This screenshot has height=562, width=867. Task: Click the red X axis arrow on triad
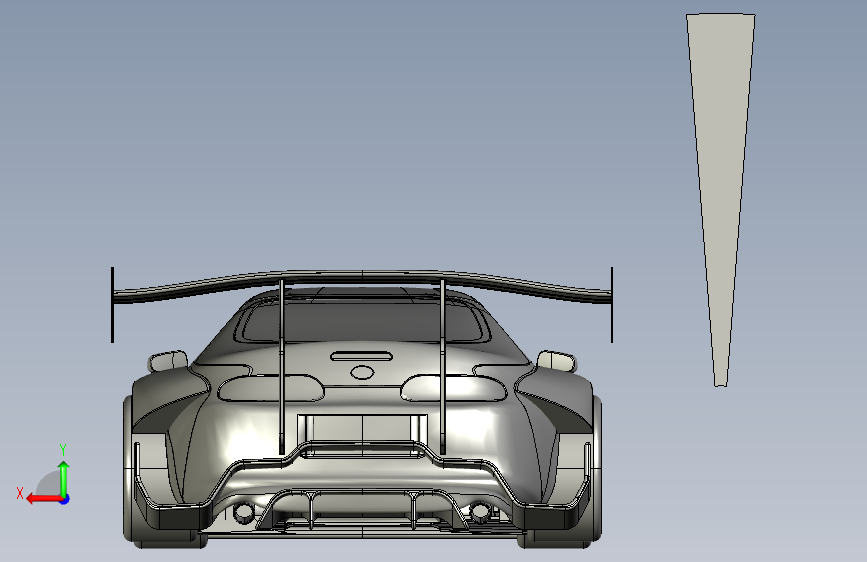coord(43,499)
